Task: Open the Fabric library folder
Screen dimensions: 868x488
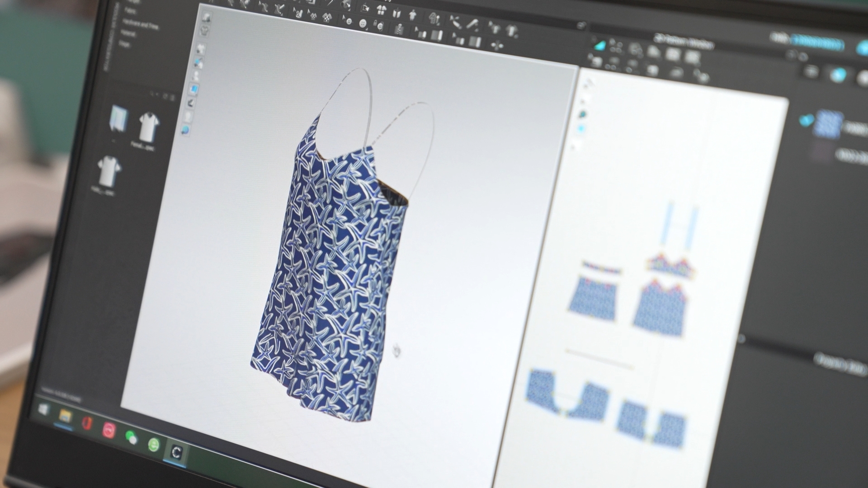Action: 130,10
